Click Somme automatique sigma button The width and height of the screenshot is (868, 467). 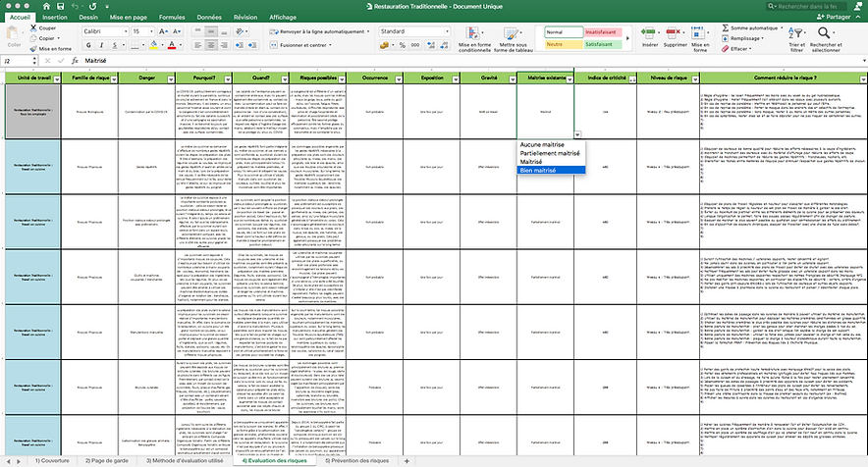coord(751,27)
